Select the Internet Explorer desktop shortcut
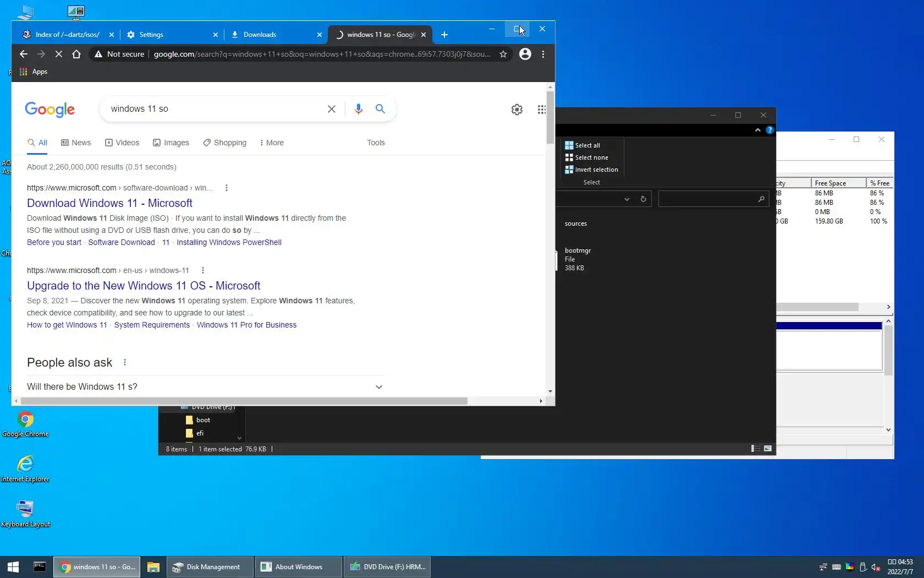Viewport: 924px width, 578px height. [25, 469]
